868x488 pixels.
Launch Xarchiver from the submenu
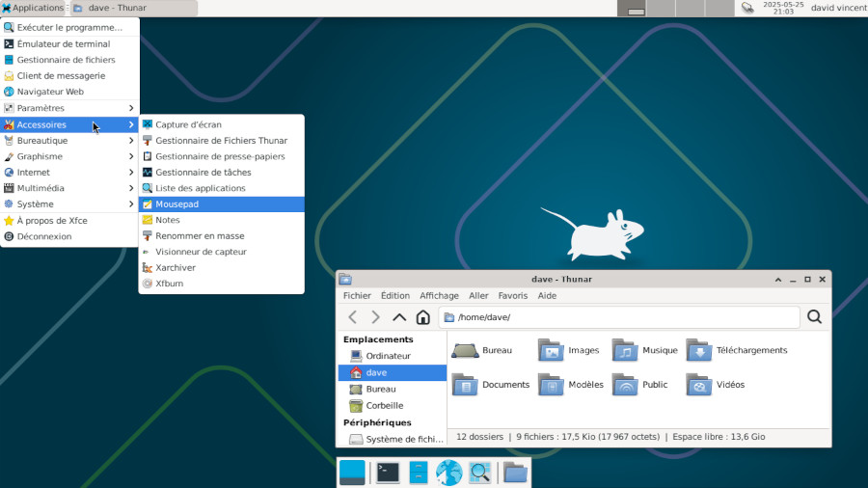222,267
